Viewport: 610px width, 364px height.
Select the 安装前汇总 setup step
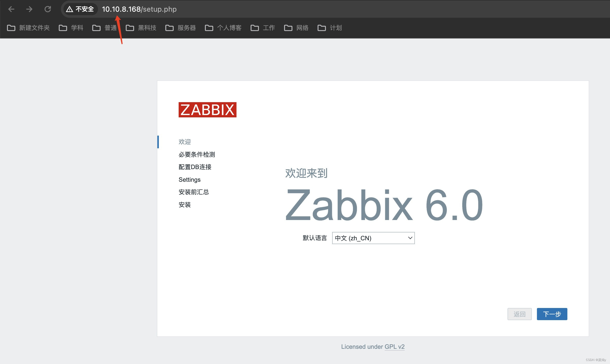click(x=194, y=192)
